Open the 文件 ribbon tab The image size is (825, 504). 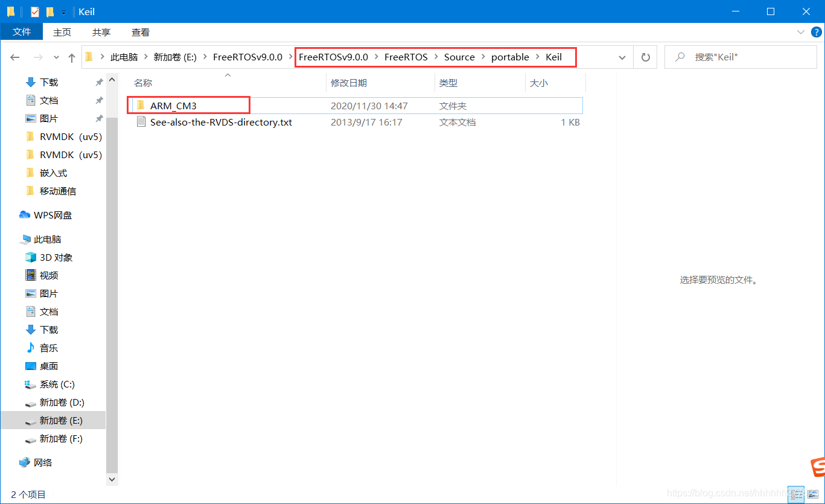(x=22, y=32)
